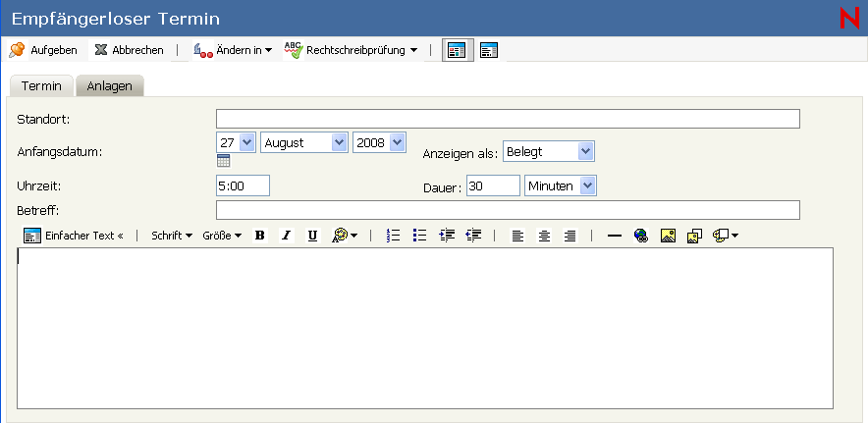The height and width of the screenshot is (423, 868).
Task: Select the HTML compose view icon
Action: coord(458,50)
